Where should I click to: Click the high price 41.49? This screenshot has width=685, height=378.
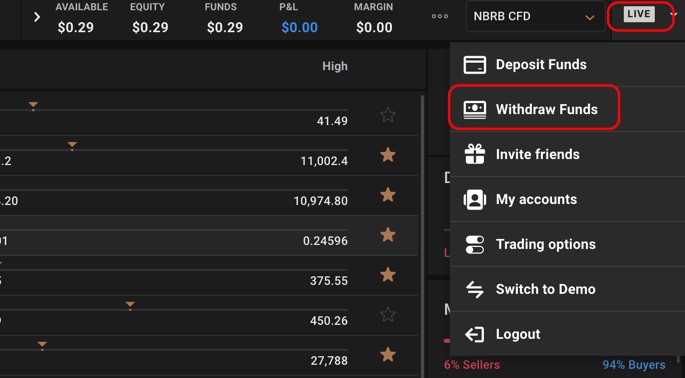coord(332,121)
